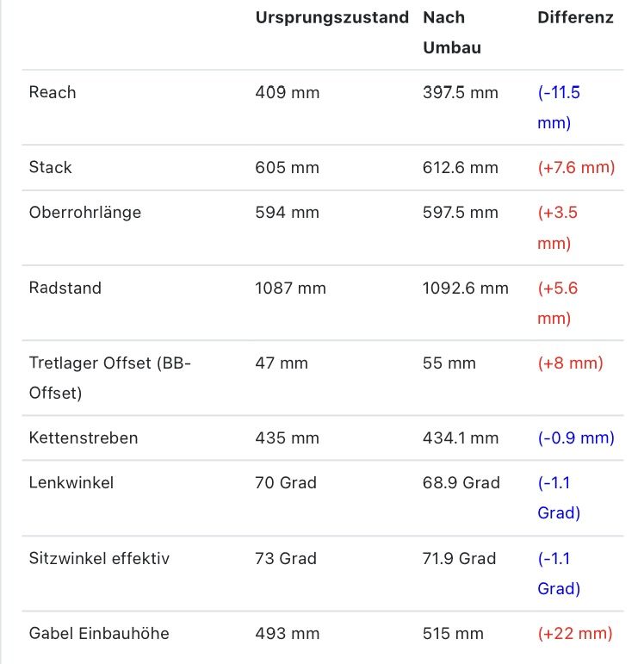644x664 pixels.
Task: Click the Ursprungszustand column header
Action: (331, 17)
